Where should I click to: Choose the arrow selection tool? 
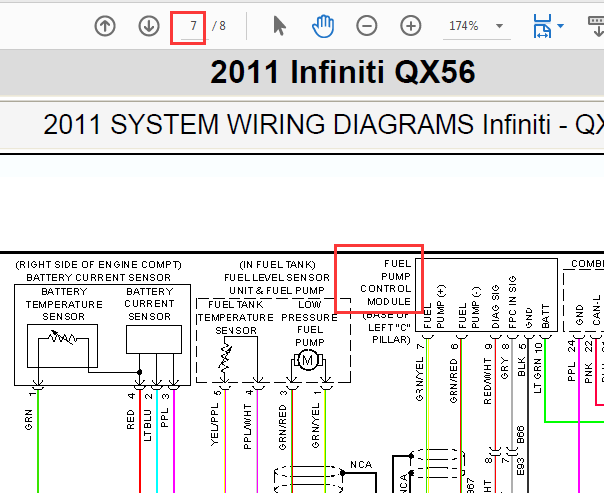coord(280,26)
